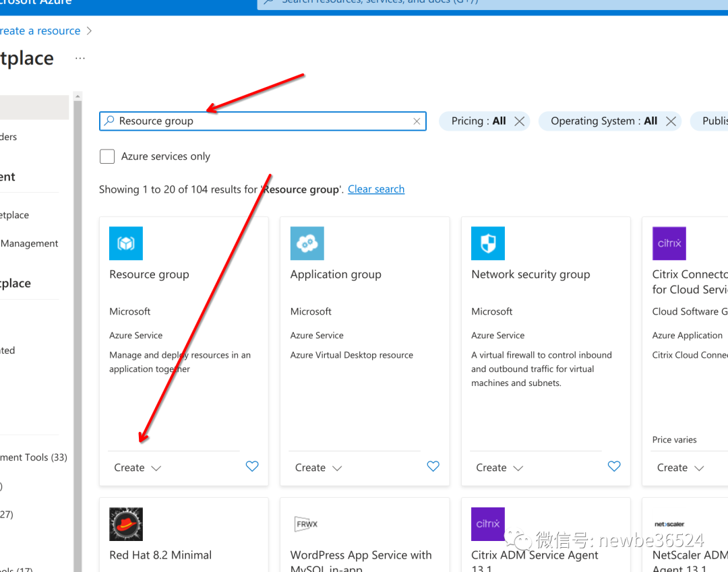Click the 'Price varies' text on Citrix card
Screen dimensions: 728x572
[674, 440]
